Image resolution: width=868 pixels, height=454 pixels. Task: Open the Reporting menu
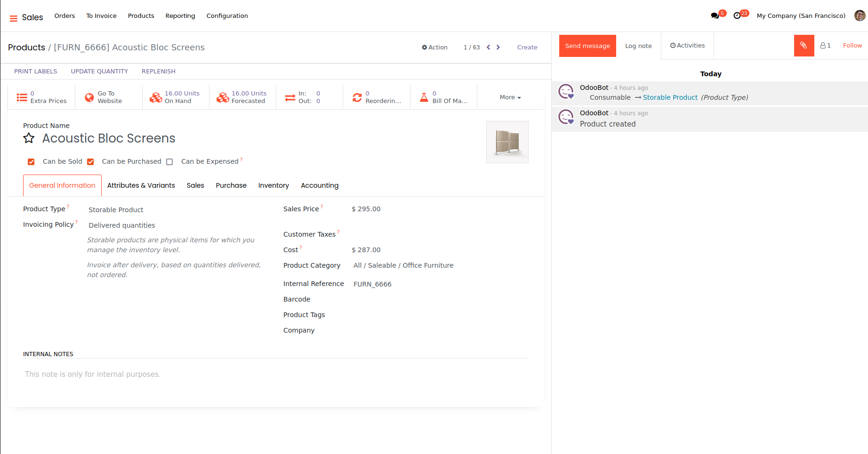click(180, 16)
